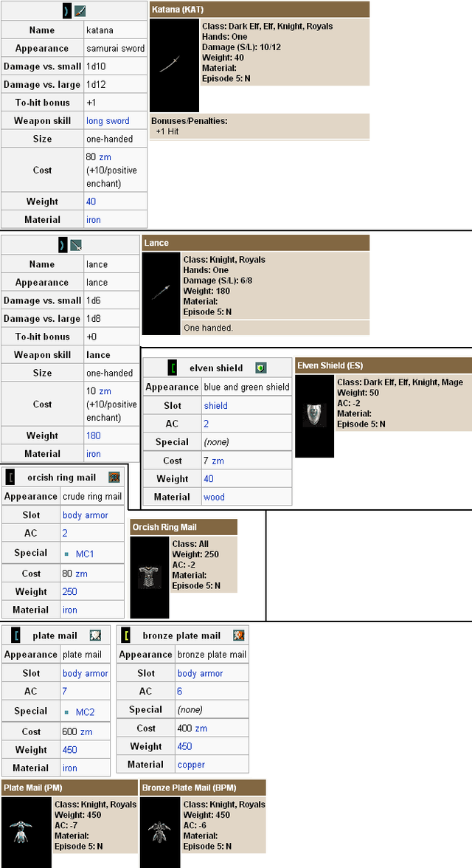Screen dimensions: 472x868
Task: Click the MC2 special property link
Action: coord(85,712)
